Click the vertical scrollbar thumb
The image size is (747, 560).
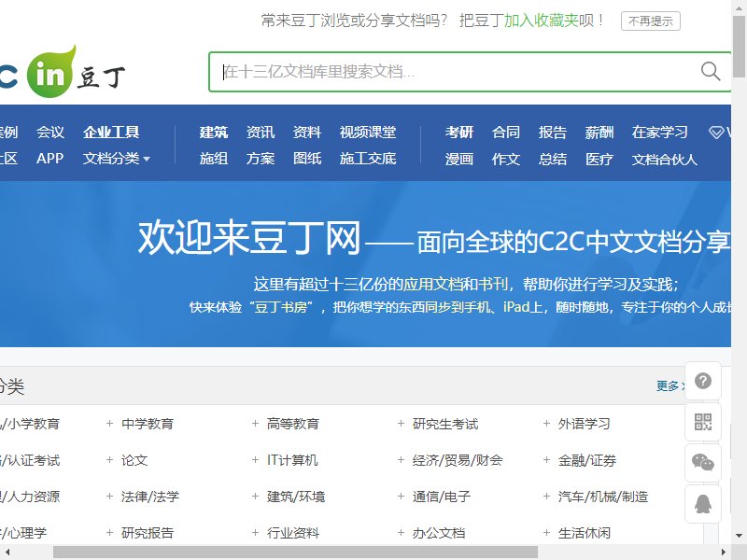point(740,46)
